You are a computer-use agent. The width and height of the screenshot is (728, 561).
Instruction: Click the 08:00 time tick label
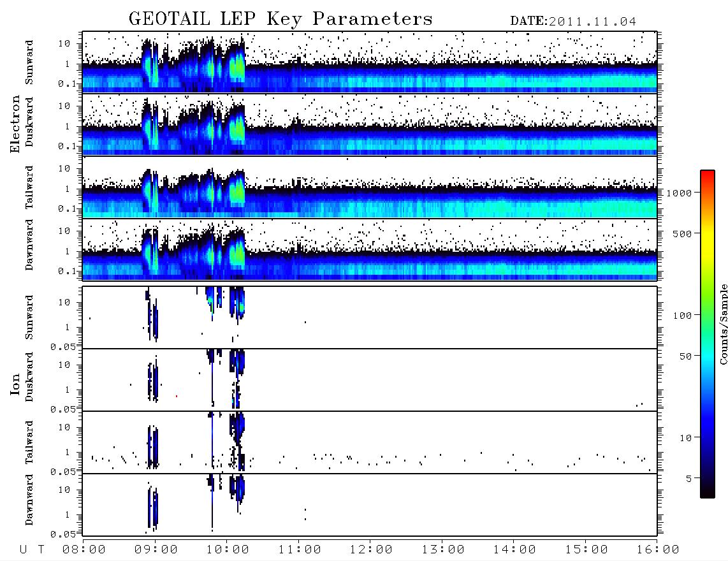click(x=84, y=550)
